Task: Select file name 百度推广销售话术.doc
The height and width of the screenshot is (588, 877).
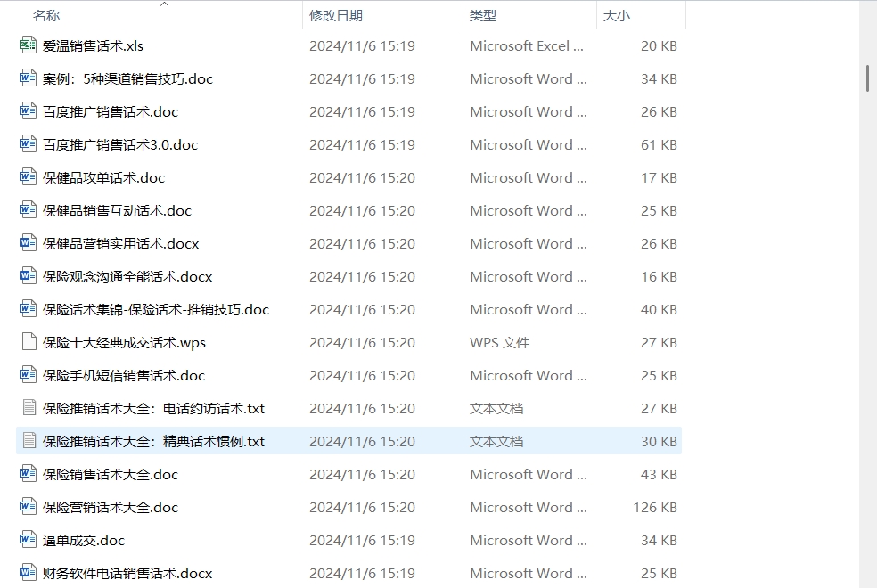Action: (x=111, y=111)
